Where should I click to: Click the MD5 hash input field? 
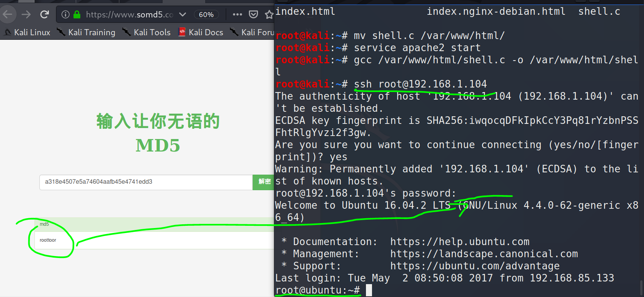pyautogui.click(x=146, y=182)
